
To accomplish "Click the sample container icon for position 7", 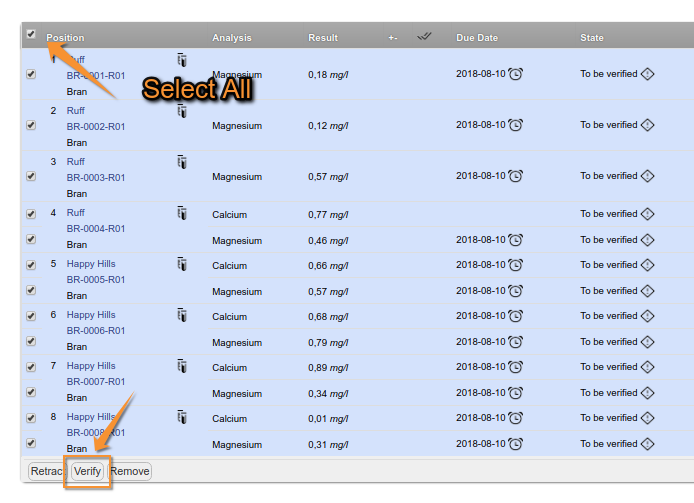I will 182,366.
